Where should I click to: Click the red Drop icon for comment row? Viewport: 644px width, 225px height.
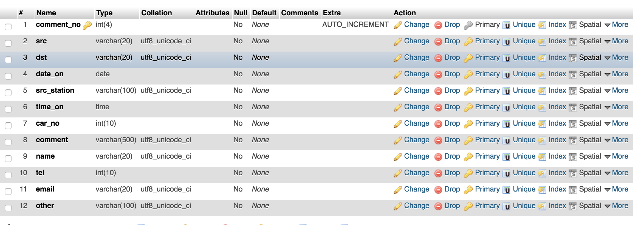click(x=438, y=140)
